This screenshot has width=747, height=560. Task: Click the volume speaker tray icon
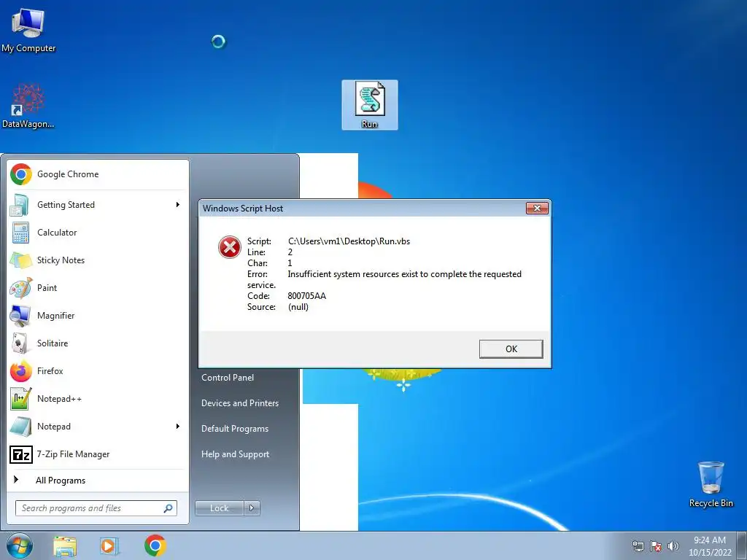coord(673,546)
